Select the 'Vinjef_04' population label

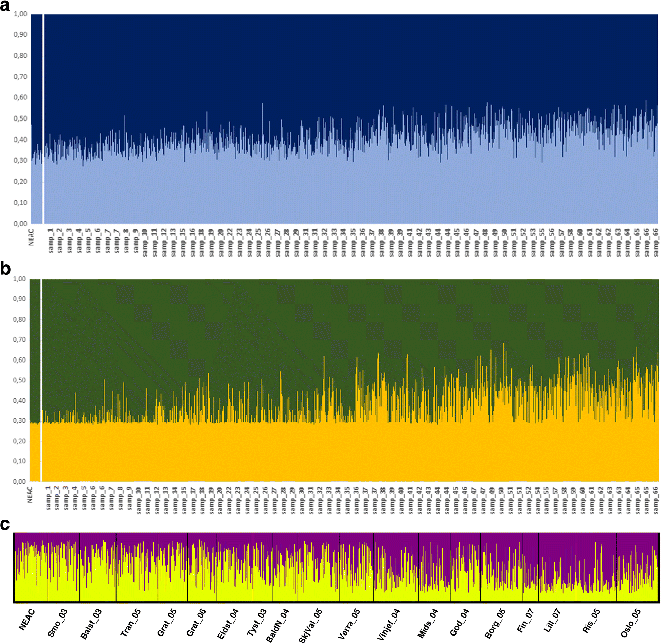pyautogui.click(x=389, y=625)
